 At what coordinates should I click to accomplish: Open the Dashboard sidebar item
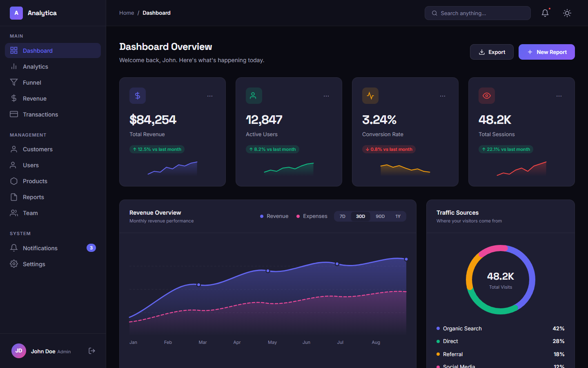53,51
